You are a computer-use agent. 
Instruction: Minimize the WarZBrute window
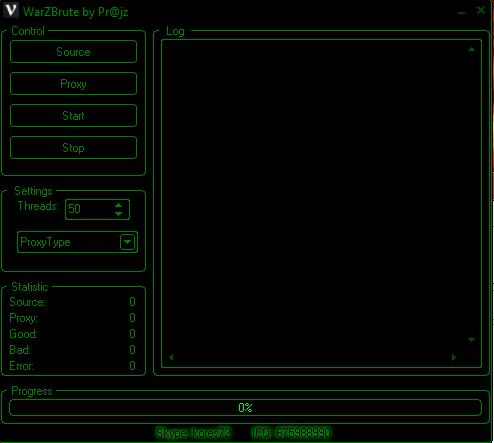pos(461,12)
